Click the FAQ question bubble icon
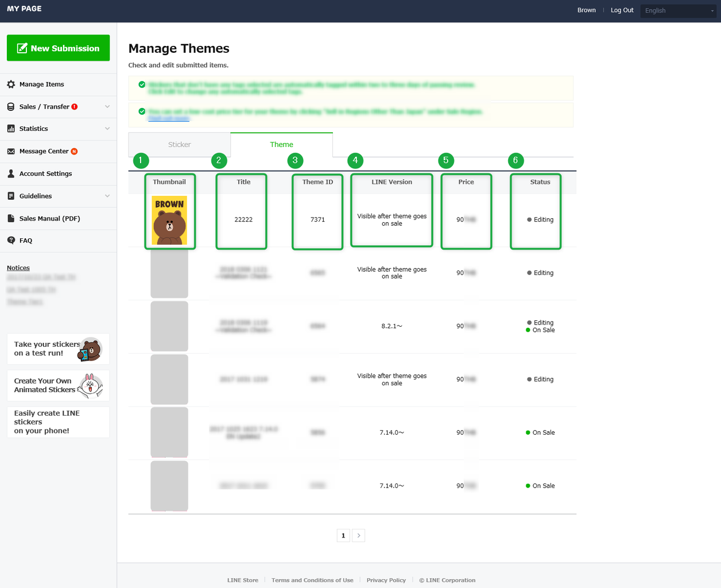Viewport: 721px width, 588px height. [11, 241]
